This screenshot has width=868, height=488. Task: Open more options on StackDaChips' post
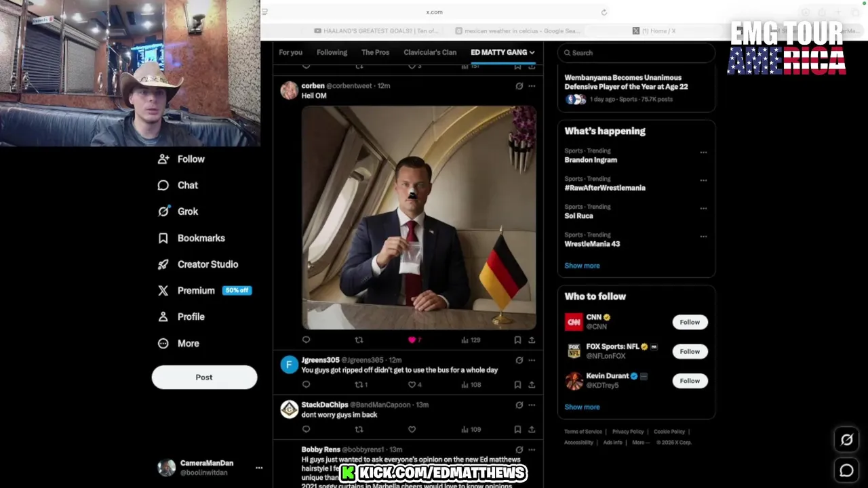(532, 405)
